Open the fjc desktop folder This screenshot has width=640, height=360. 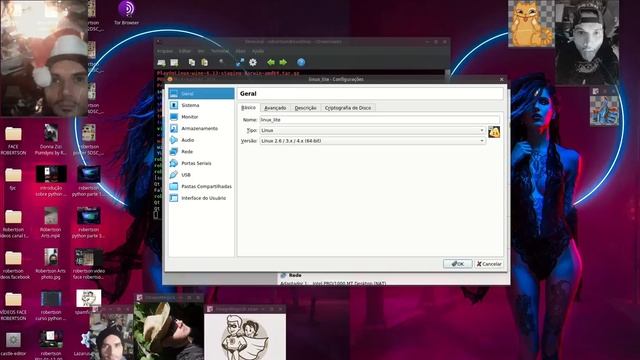tap(13, 179)
